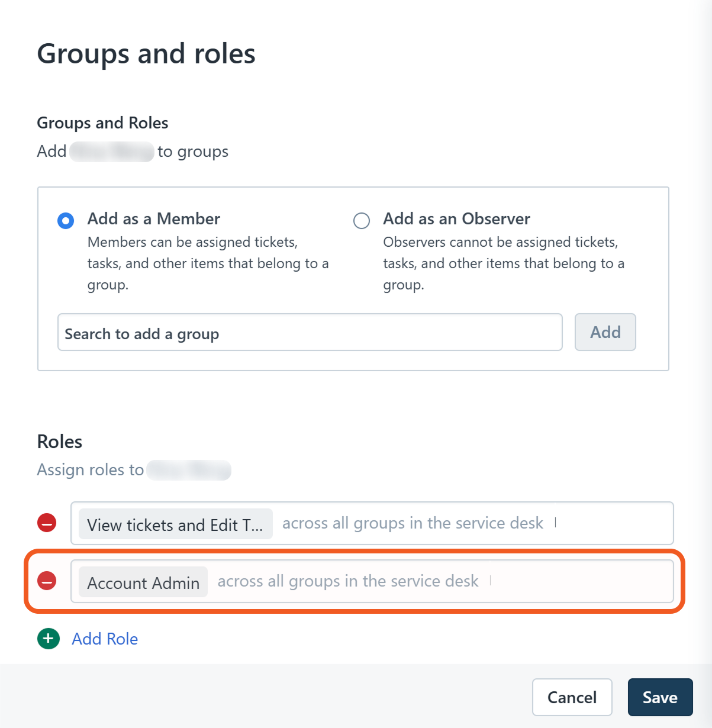
Task: Click Member description text about assigned tickets
Action: click(x=207, y=263)
